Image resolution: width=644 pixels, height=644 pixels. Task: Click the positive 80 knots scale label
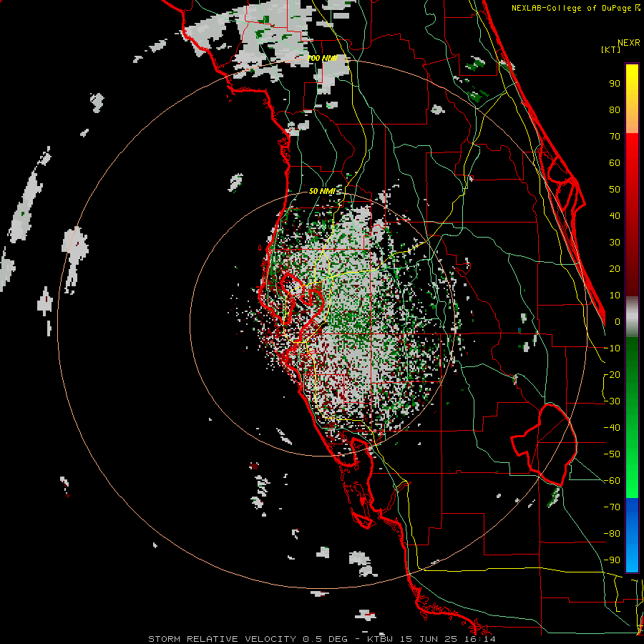click(x=615, y=110)
